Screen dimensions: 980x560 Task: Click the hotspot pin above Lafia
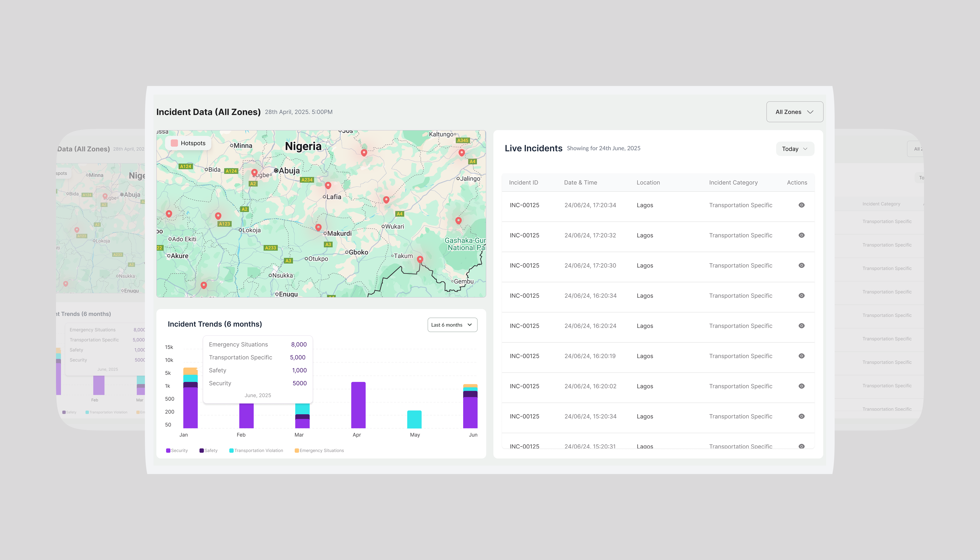pos(328,186)
